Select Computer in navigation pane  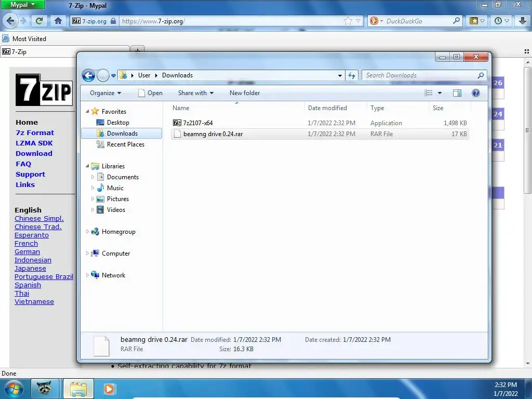(111, 254)
